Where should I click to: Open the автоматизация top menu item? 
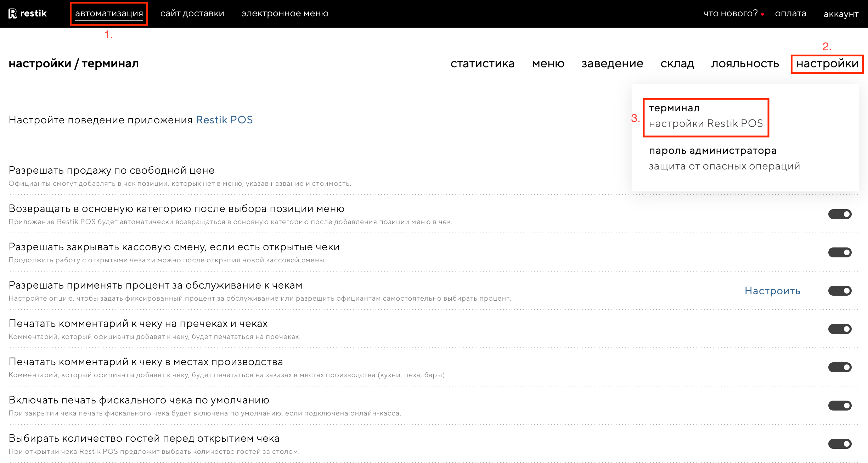(x=109, y=13)
